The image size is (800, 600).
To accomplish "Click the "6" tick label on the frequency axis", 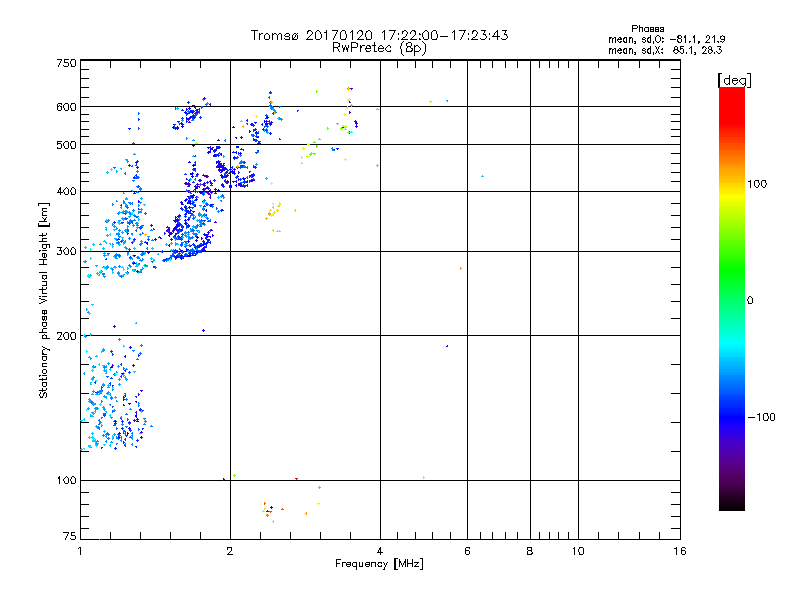I will tap(467, 551).
